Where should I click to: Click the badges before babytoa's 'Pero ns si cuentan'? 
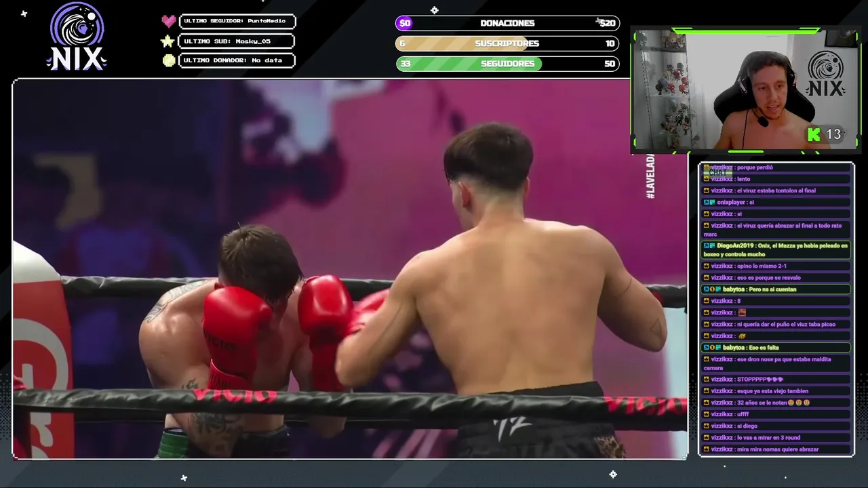[x=712, y=289]
